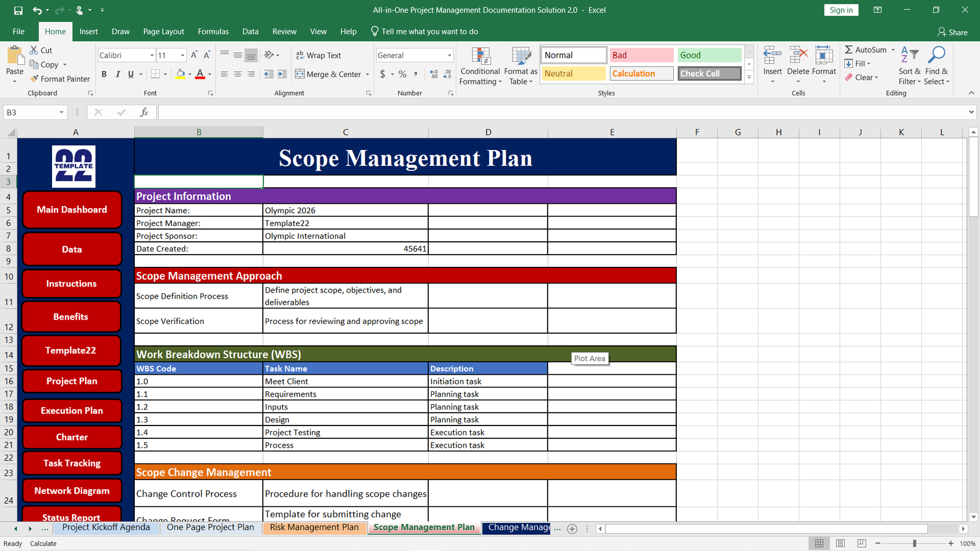Open the font size dropdown

pos(183,55)
